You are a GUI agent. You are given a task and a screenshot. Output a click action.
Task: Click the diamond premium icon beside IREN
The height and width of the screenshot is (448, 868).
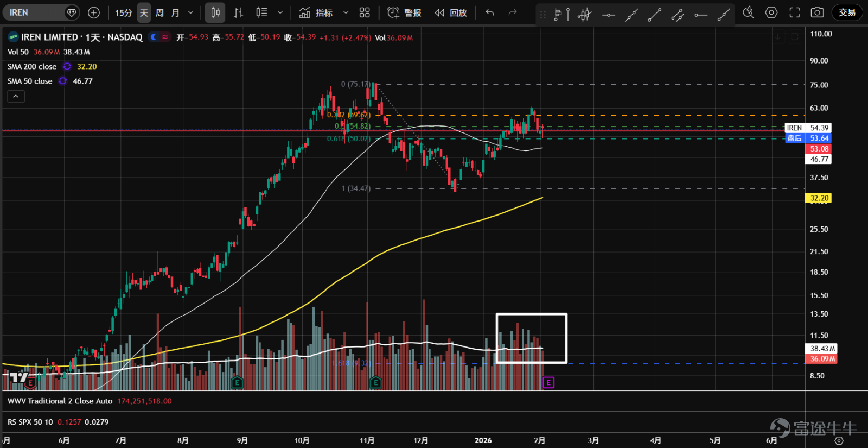point(72,12)
